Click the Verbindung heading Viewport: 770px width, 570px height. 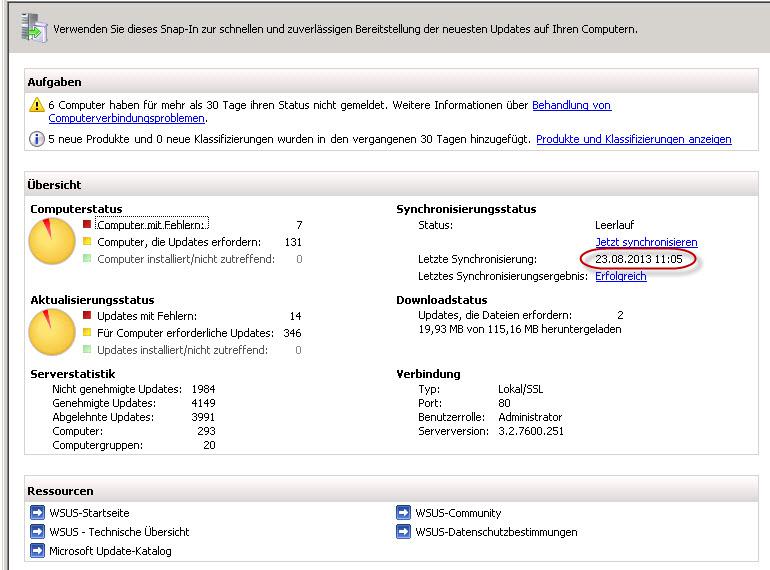(x=428, y=374)
